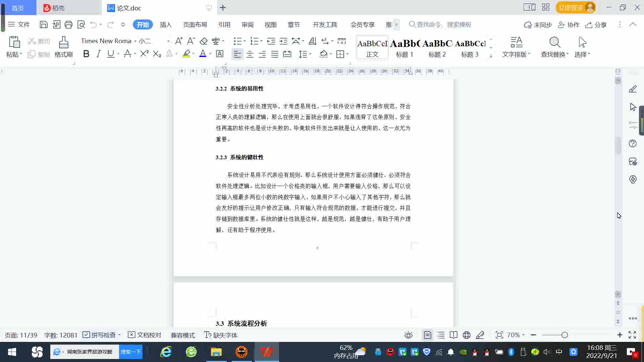The width and height of the screenshot is (644, 362).
Task: Click Windows Start button
Action: point(12,352)
